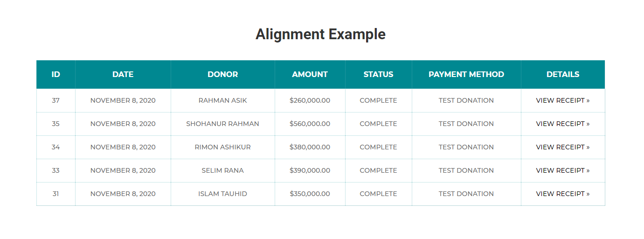This screenshot has height=239, width=644.
Task: Open View Receipt link for donation 35
Action: click(x=562, y=124)
